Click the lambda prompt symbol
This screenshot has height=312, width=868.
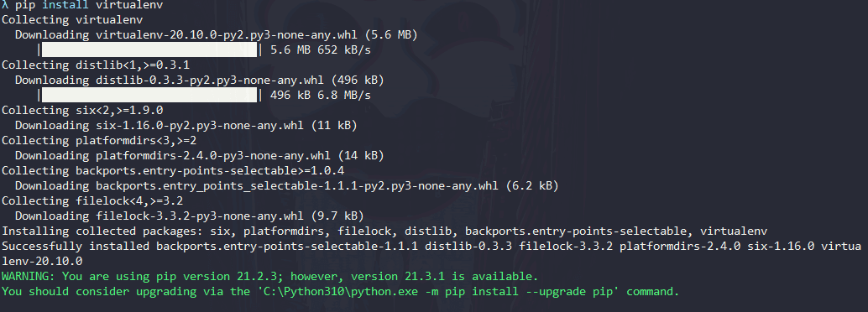point(5,5)
